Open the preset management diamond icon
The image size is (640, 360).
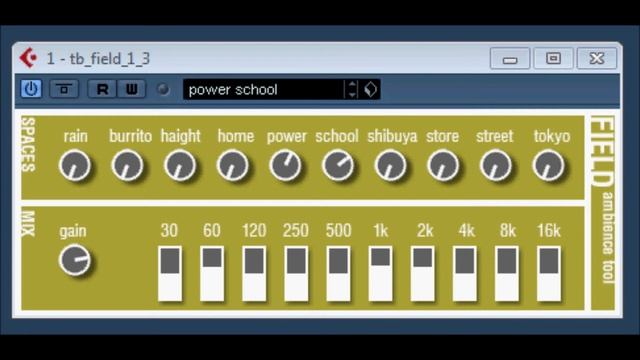(x=371, y=89)
